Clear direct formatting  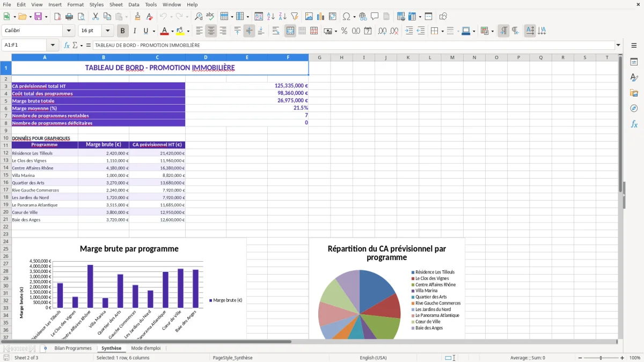click(x=149, y=17)
